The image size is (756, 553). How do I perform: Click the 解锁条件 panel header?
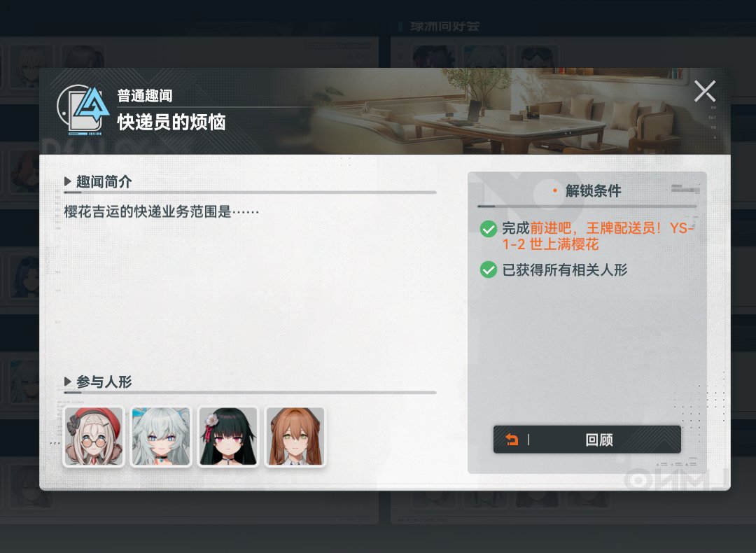point(593,191)
